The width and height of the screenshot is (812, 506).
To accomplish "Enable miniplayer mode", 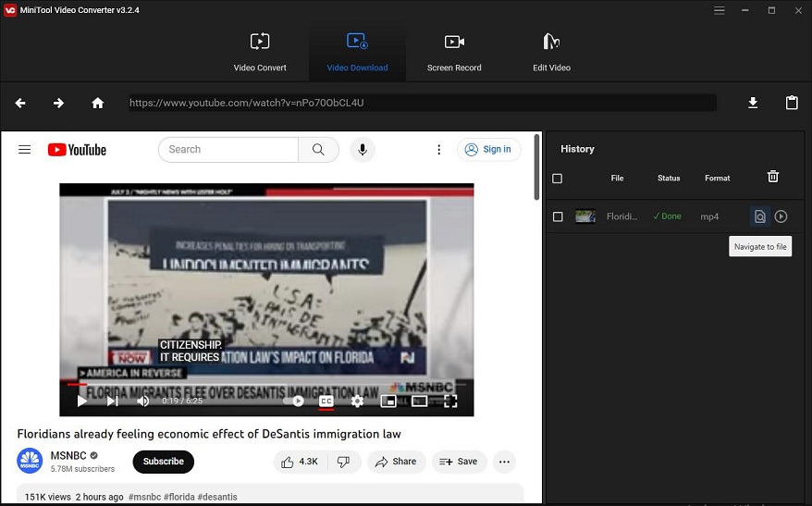I will pos(388,401).
